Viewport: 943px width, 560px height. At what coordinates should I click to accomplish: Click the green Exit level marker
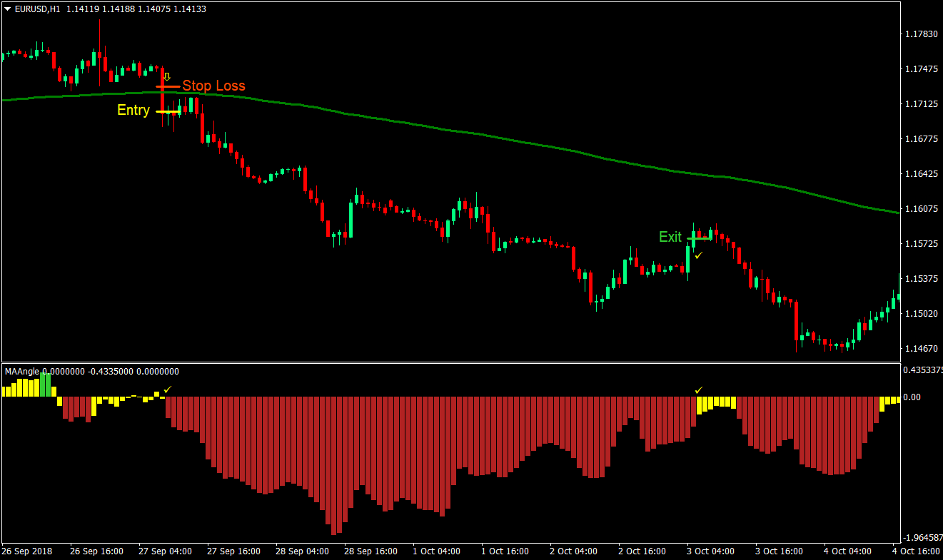pos(700,238)
